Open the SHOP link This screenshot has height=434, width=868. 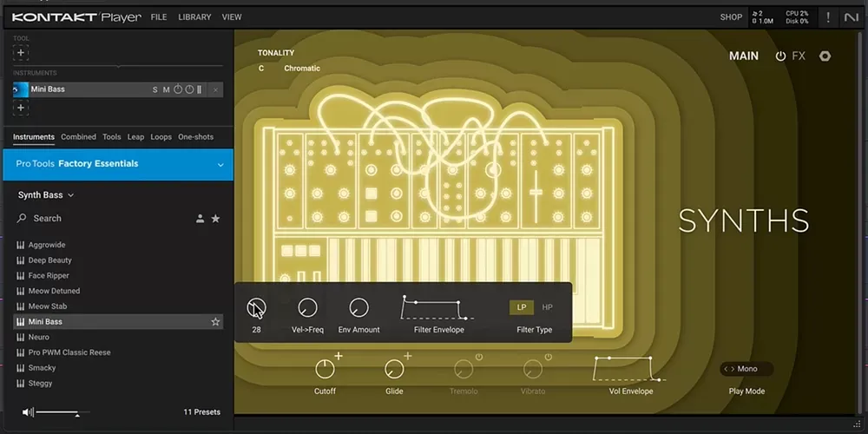point(731,17)
